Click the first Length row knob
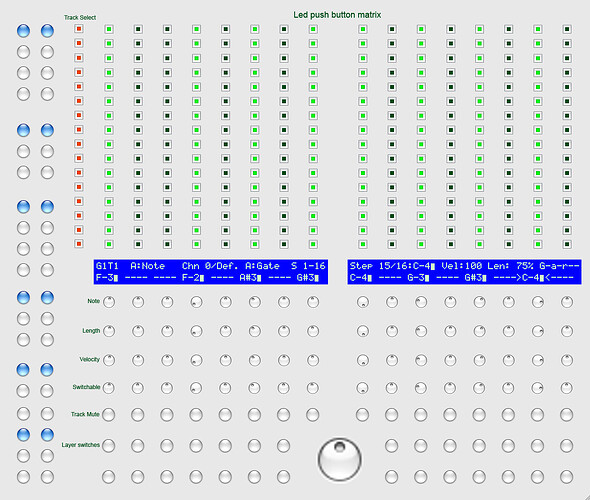 click(x=109, y=331)
